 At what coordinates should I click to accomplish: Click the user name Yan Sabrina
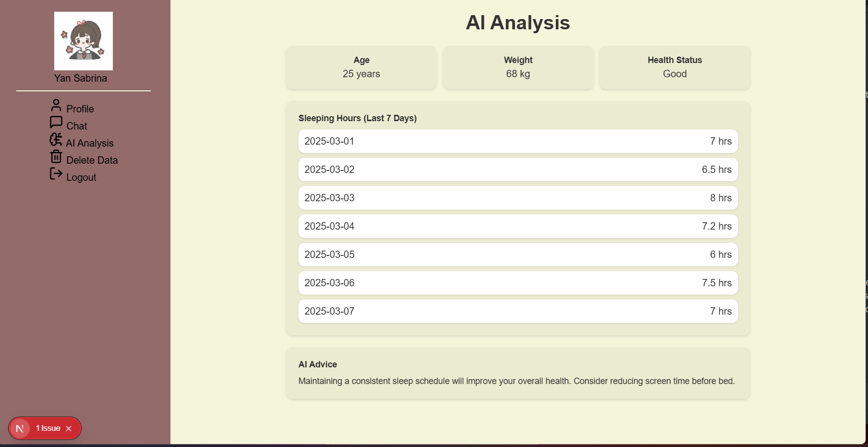(81, 78)
